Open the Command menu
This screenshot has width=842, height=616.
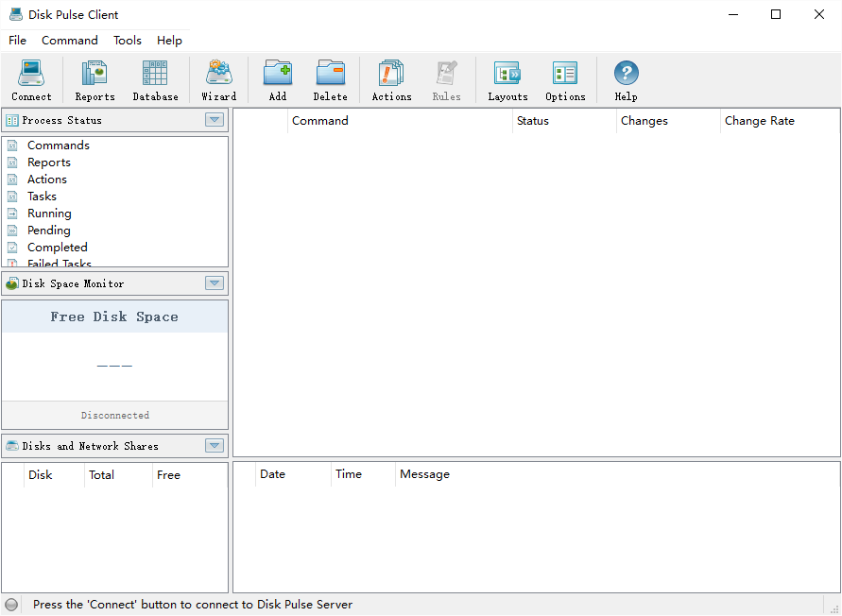click(x=70, y=41)
